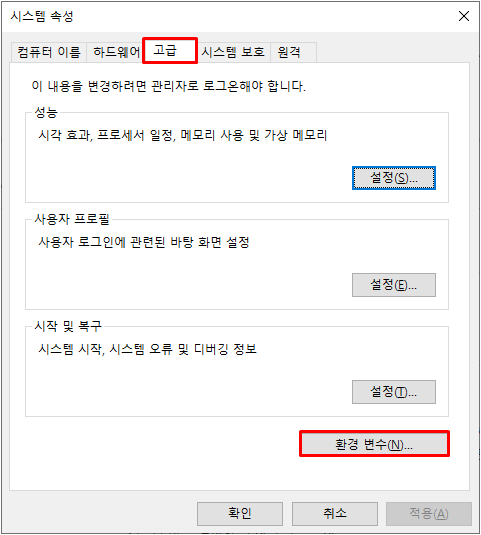
Task: Go to the 시스템 보호 tab
Action: (233, 52)
